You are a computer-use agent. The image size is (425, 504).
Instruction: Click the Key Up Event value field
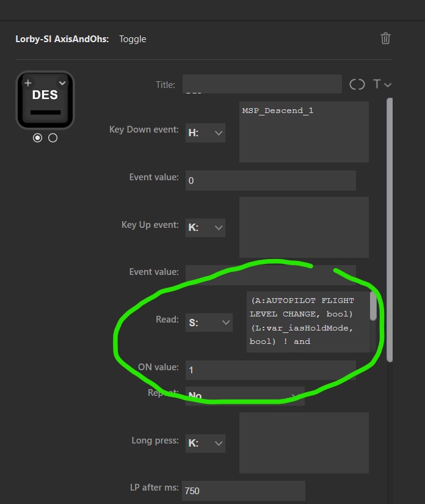[x=271, y=275]
